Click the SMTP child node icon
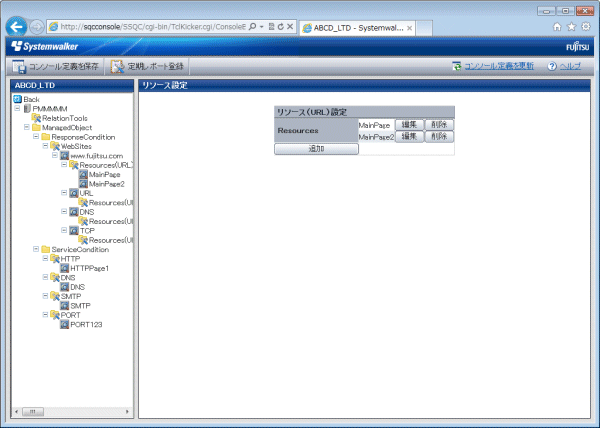 (x=64, y=306)
